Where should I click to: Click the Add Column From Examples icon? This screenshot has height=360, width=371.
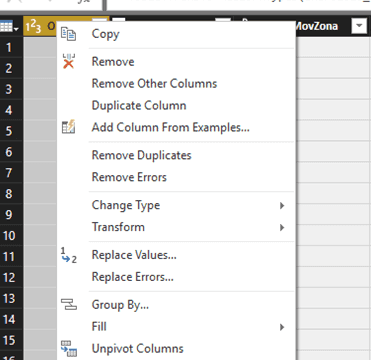69,127
